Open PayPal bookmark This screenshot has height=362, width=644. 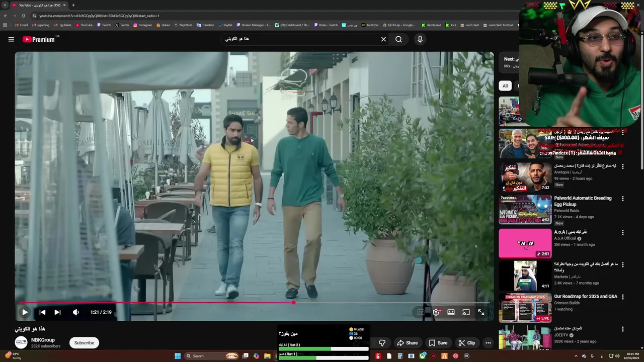(225, 25)
